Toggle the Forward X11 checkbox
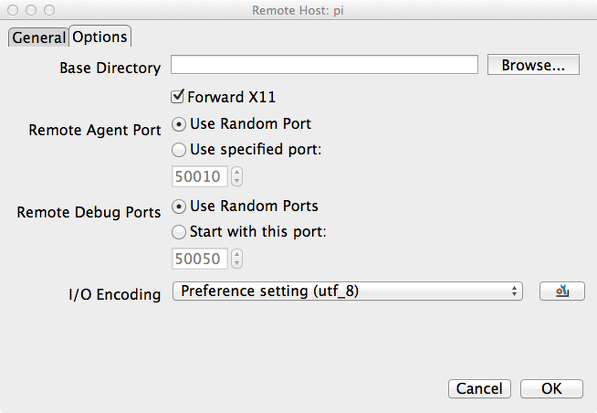This screenshot has height=413, width=597. [177, 97]
